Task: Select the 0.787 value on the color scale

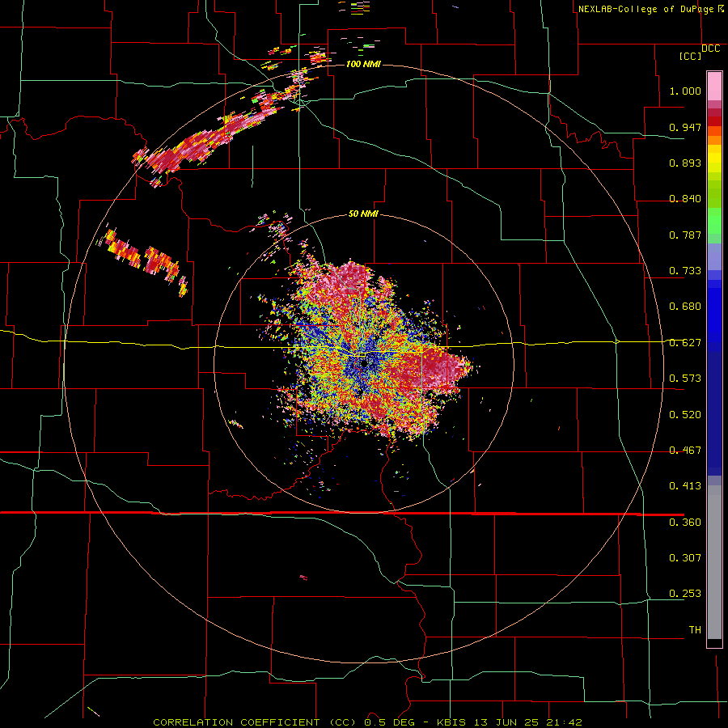Action: pos(685,235)
